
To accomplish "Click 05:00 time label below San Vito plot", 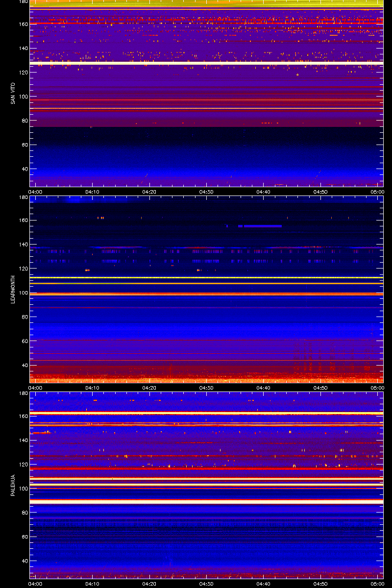I will pyautogui.click(x=377, y=192).
